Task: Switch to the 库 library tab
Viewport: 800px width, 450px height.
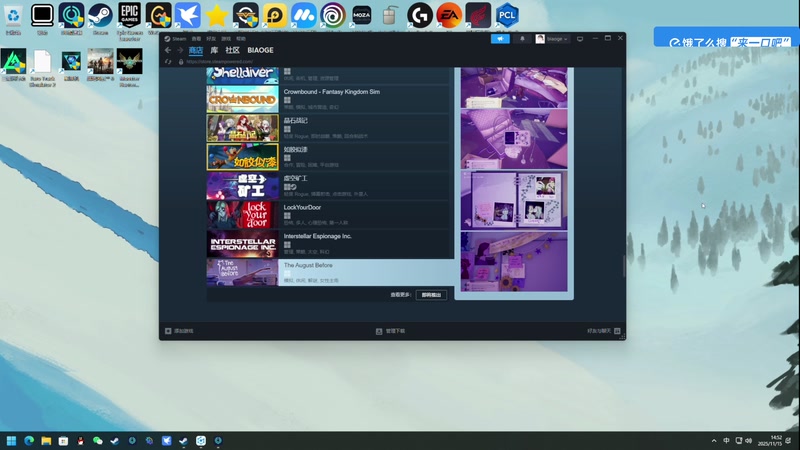Action: pyautogui.click(x=214, y=50)
